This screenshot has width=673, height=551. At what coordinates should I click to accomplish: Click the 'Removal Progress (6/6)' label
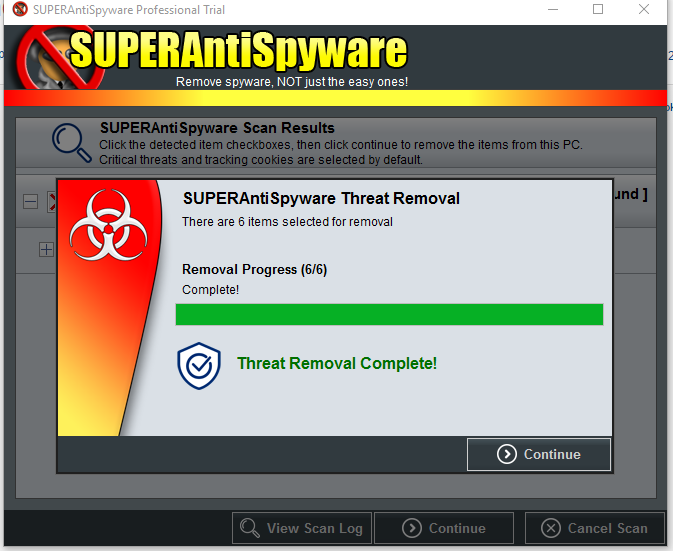[255, 269]
